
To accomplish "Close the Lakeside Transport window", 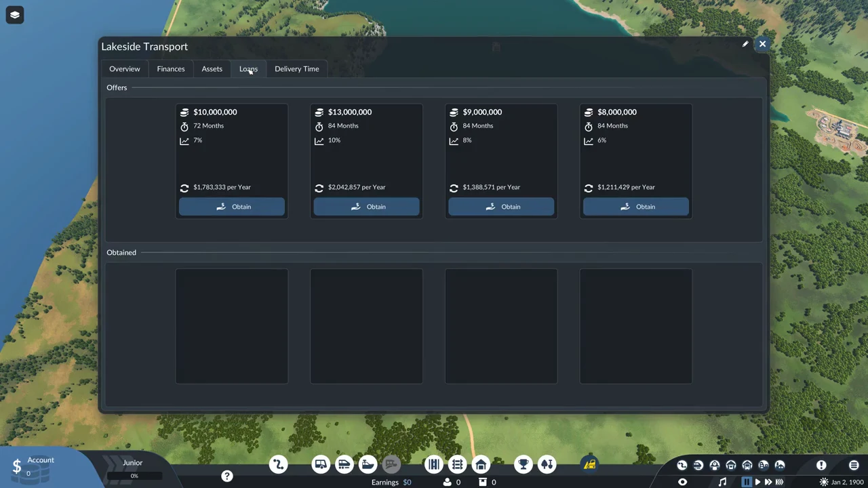I will click(762, 44).
